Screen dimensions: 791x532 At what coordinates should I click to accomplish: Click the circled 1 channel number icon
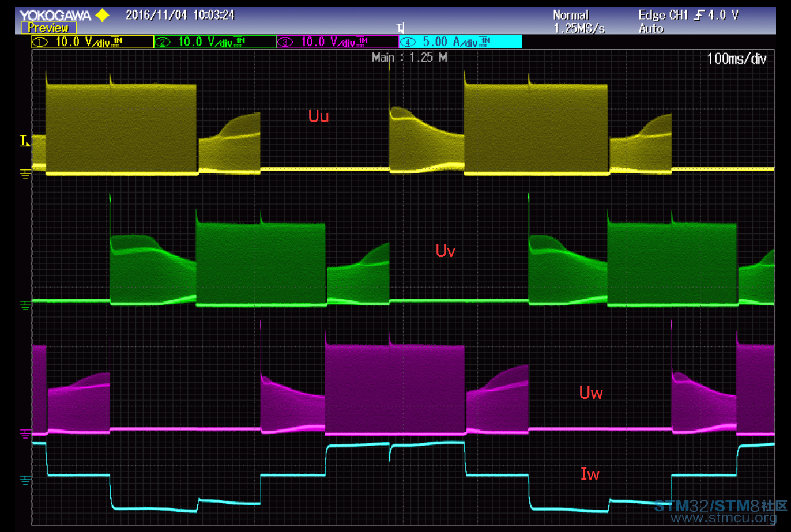(40, 42)
